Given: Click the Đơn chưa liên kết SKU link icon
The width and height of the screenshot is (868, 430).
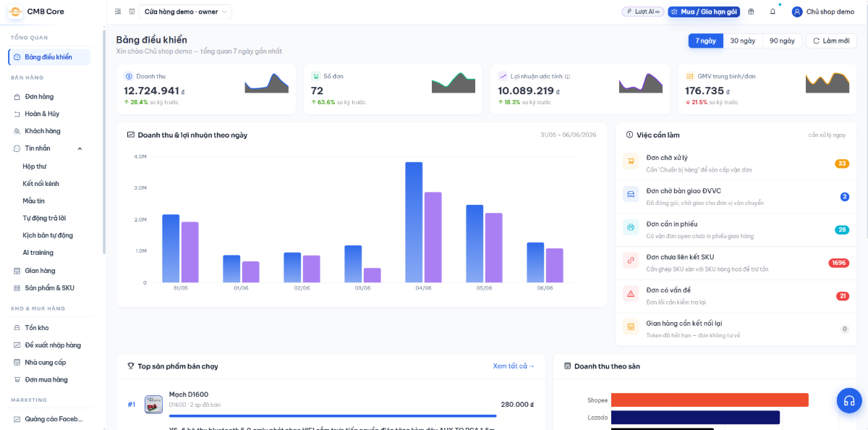Looking at the screenshot, I should (x=631, y=261).
